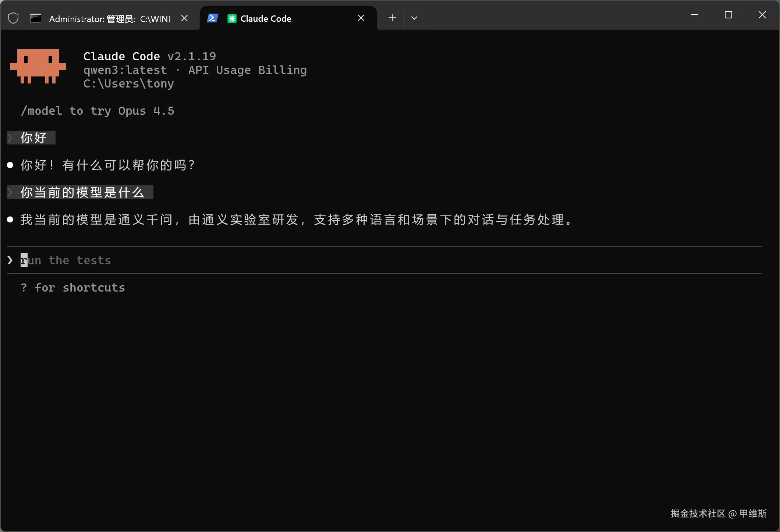780x532 pixels.
Task: Click the 'run the tests' prompt input
Action: click(66, 260)
